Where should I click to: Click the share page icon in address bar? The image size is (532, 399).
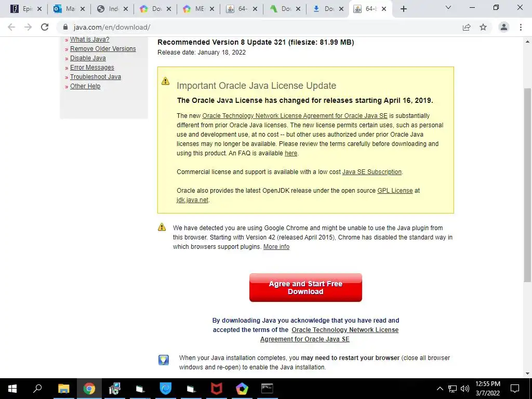pyautogui.click(x=467, y=27)
